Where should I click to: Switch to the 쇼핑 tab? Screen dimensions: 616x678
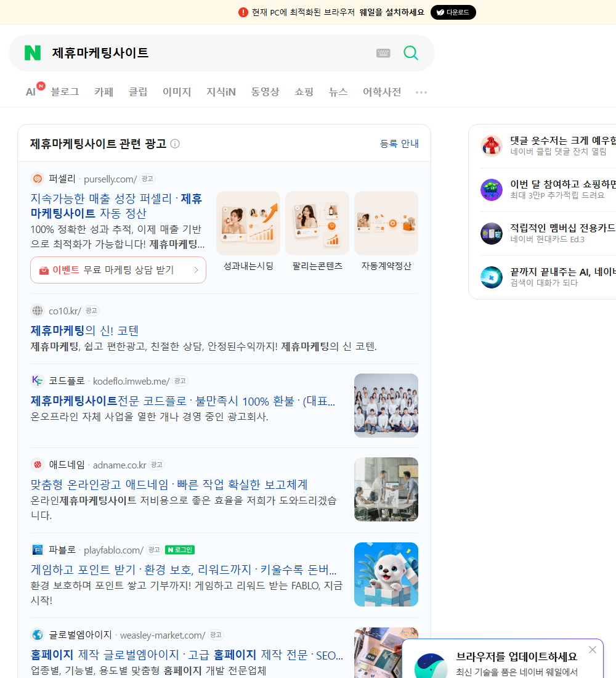point(304,92)
